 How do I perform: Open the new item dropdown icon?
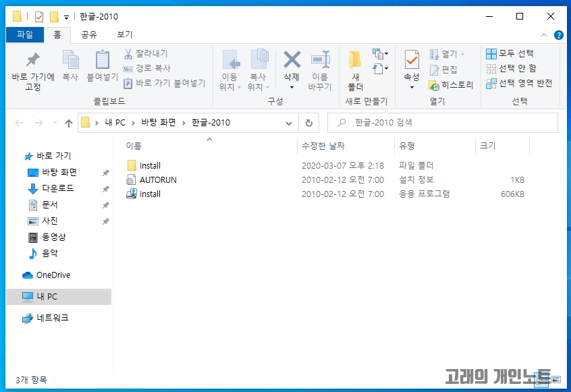[380, 54]
